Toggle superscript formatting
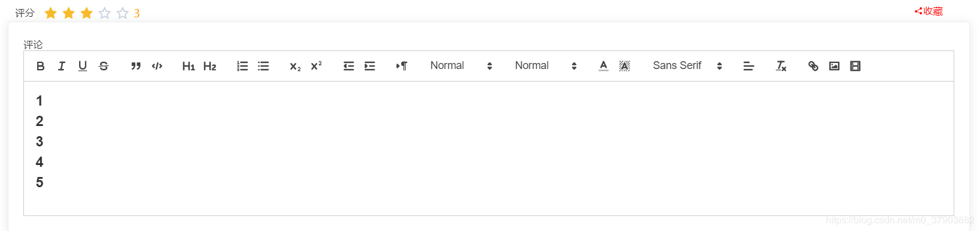The height and width of the screenshot is (231, 980). click(x=316, y=66)
